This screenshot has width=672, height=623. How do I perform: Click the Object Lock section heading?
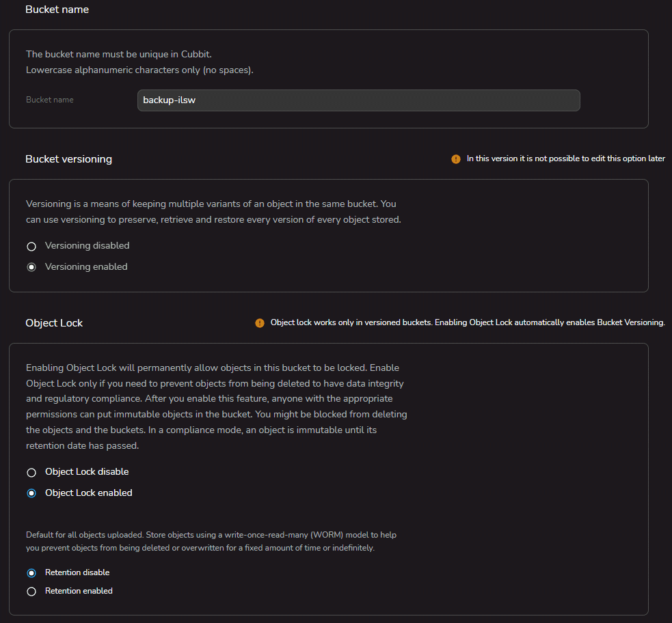point(54,323)
